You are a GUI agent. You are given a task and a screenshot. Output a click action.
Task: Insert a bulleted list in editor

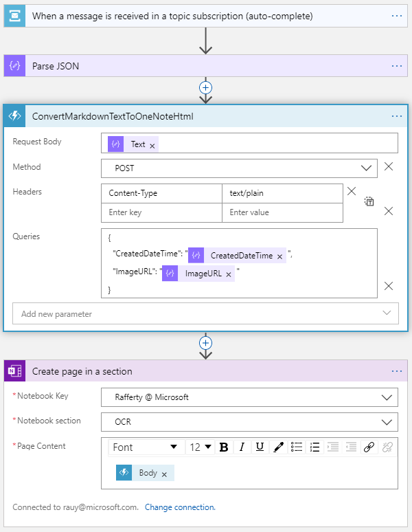[297, 447]
